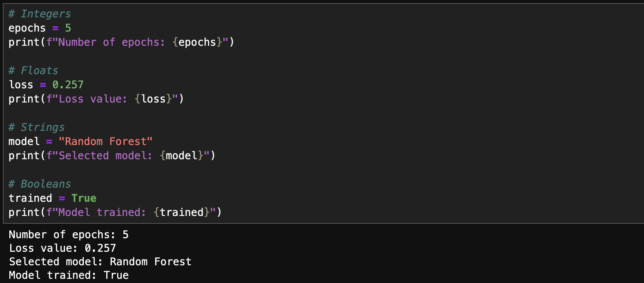The image size is (644, 283).
Task: Click the 0.257 float literal
Action: [x=68, y=85]
